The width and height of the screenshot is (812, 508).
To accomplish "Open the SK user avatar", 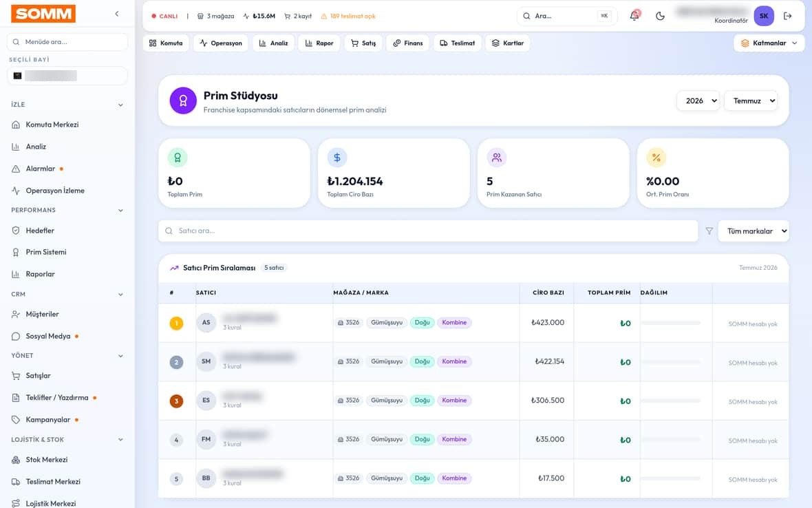I will click(764, 16).
